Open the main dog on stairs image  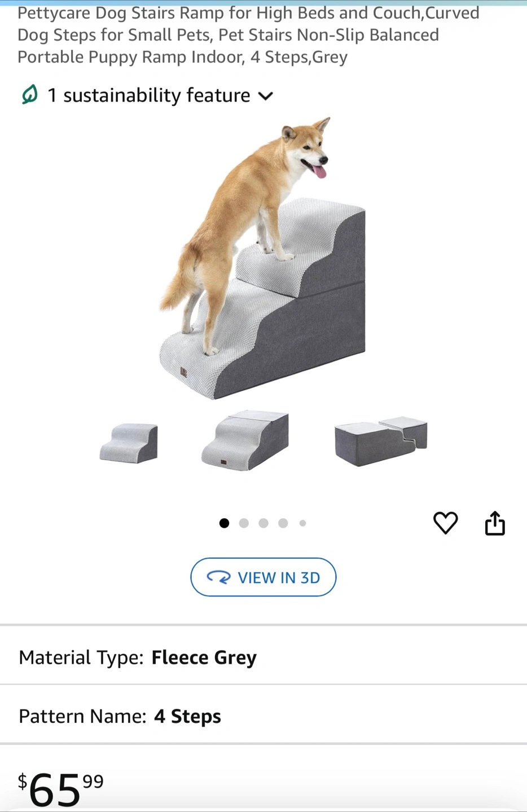[262, 258]
